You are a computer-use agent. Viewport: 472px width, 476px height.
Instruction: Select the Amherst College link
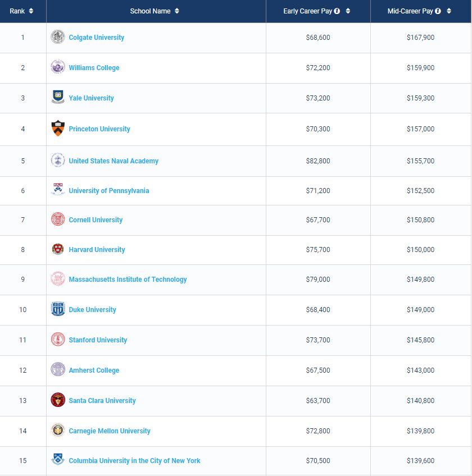(x=94, y=370)
